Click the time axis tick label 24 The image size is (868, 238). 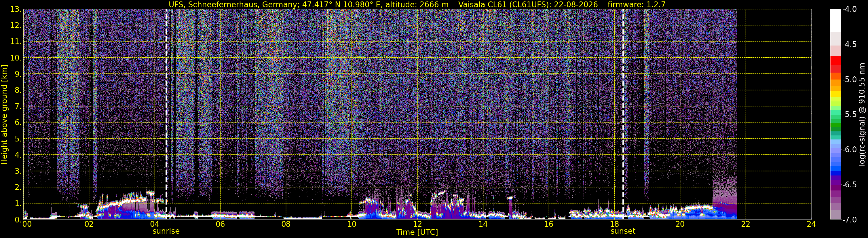[811, 224]
